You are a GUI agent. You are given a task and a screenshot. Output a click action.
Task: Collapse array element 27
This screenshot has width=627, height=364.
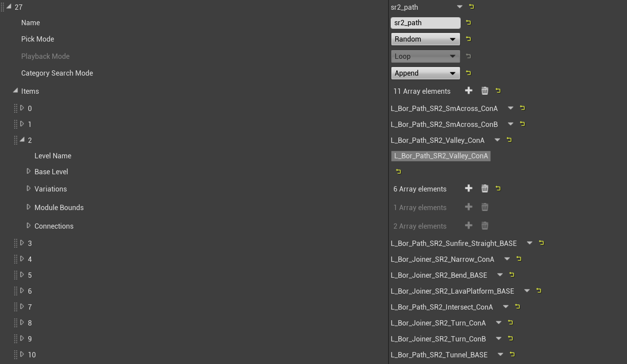(9, 7)
